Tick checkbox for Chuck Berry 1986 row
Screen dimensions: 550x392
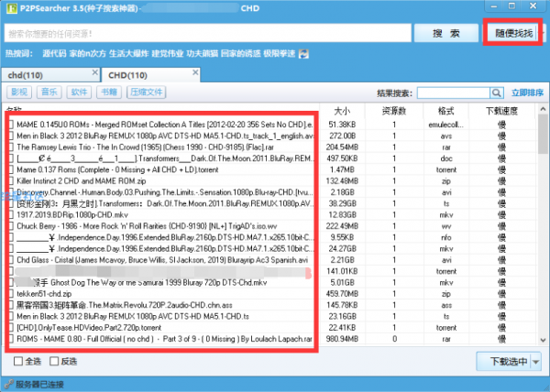tap(11, 226)
